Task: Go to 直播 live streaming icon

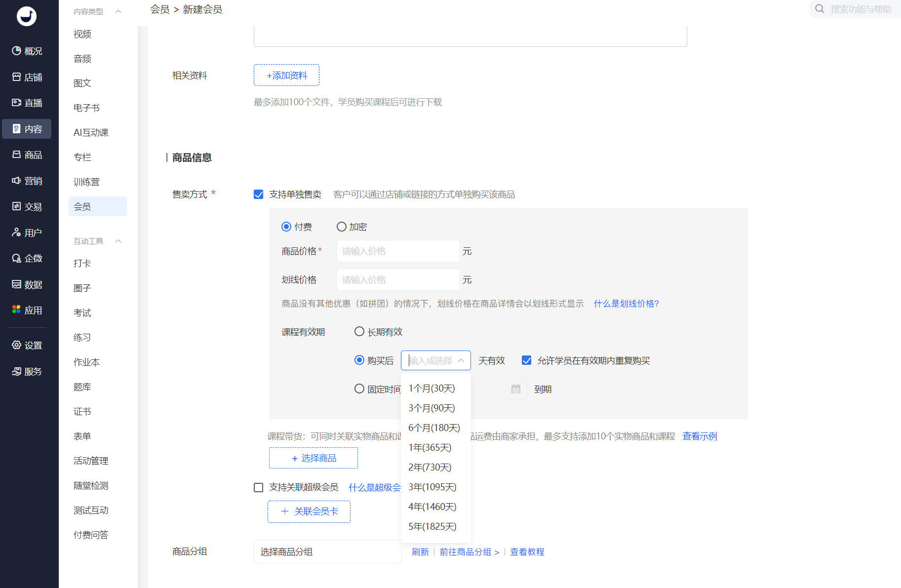Action: [x=17, y=103]
